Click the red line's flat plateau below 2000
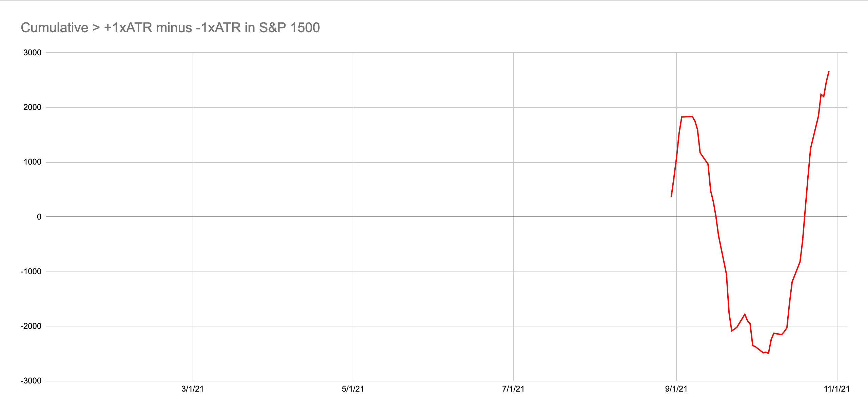 687,117
